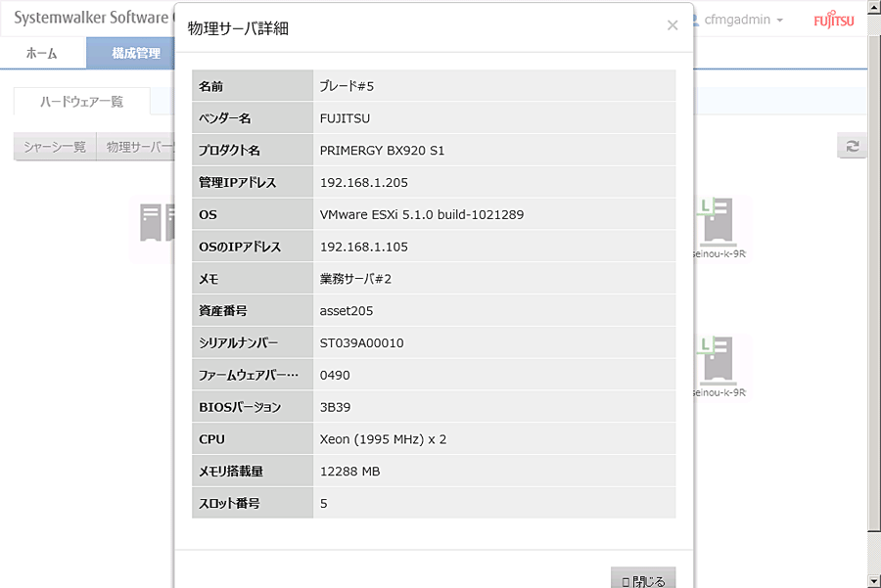Open the ホーム tab

coord(42,54)
